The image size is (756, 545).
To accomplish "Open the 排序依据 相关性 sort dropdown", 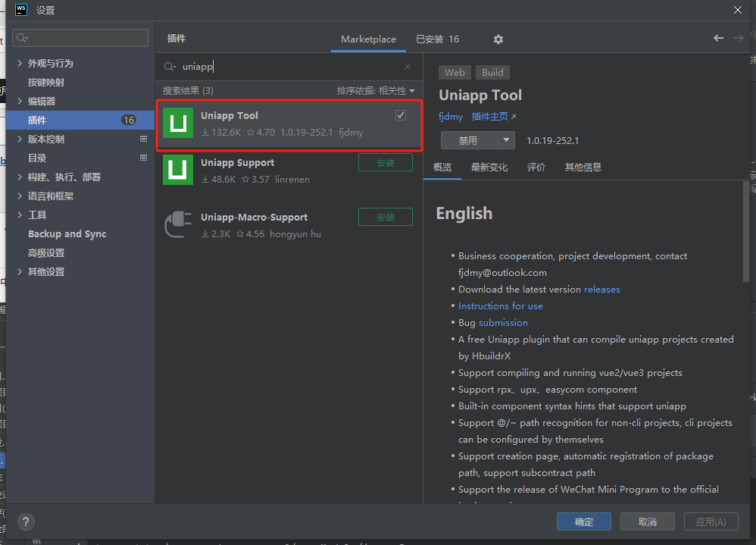I will 376,91.
